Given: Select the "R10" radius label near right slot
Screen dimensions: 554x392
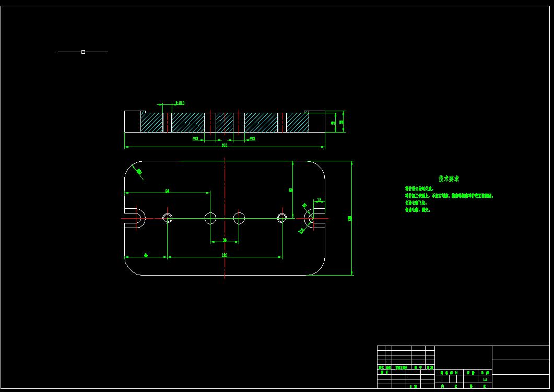Looking at the screenshot, I should (302, 230).
